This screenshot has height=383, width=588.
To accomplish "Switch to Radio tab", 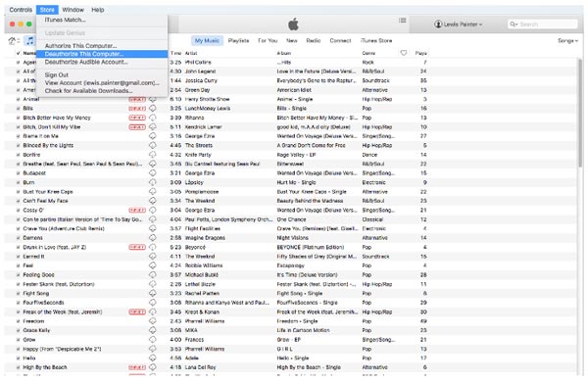I will [314, 40].
